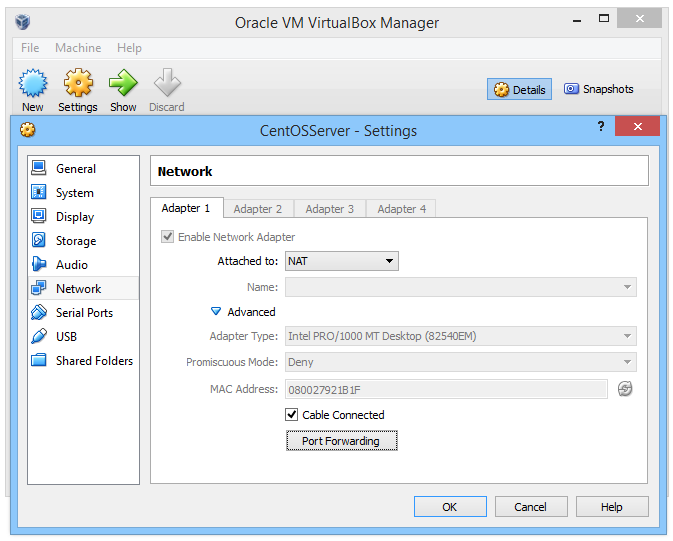This screenshot has height=541, width=673.
Task: Click the Cancel button
Action: click(531, 507)
